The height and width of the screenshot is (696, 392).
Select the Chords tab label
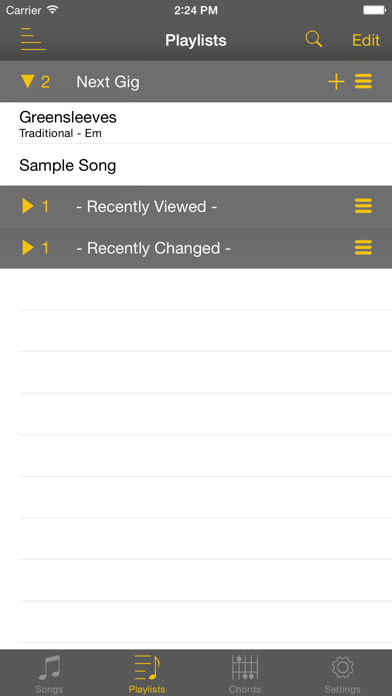pyautogui.click(x=245, y=689)
